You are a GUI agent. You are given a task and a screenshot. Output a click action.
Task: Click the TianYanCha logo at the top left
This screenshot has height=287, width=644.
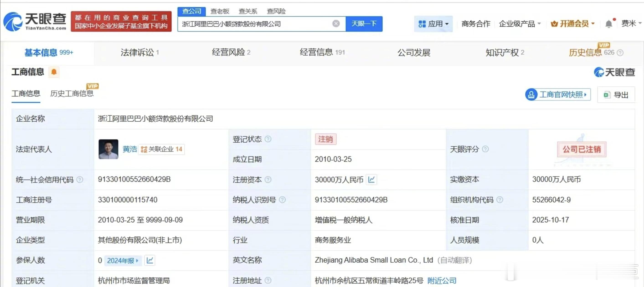point(35,21)
